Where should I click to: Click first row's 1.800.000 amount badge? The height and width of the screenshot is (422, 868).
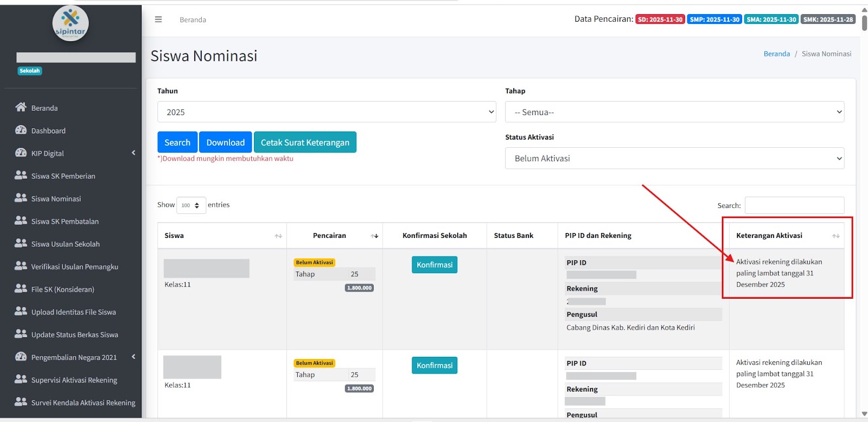click(359, 288)
